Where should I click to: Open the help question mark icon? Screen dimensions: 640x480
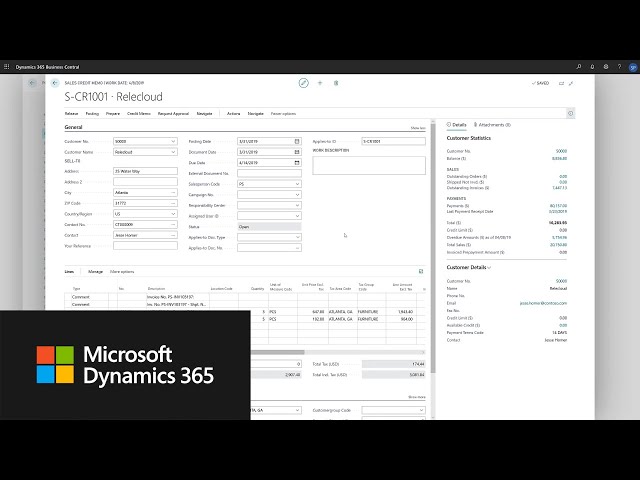click(x=619, y=67)
